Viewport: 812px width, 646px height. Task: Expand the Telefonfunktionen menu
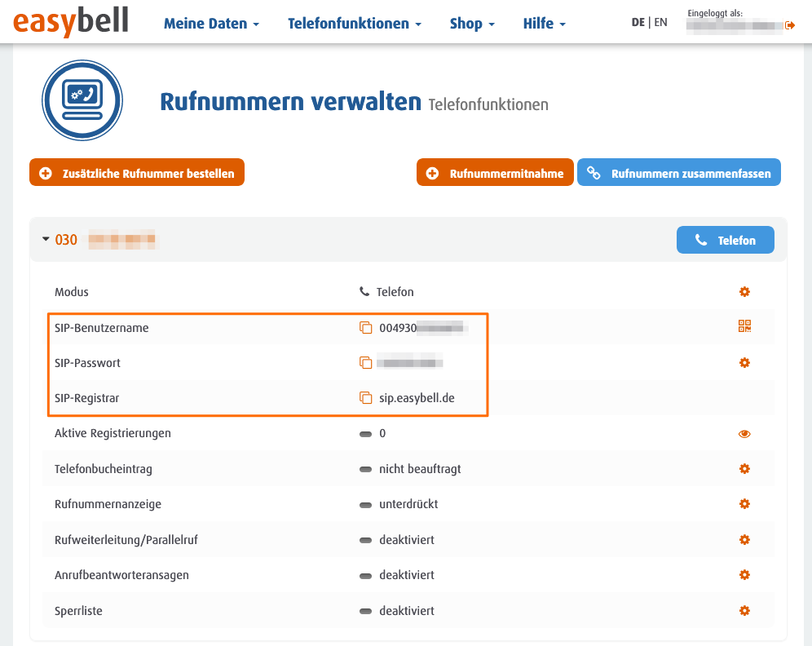(x=355, y=24)
